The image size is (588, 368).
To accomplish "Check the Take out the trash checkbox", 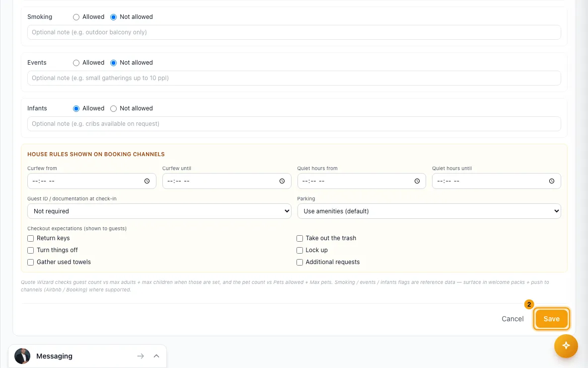I will pos(299,238).
